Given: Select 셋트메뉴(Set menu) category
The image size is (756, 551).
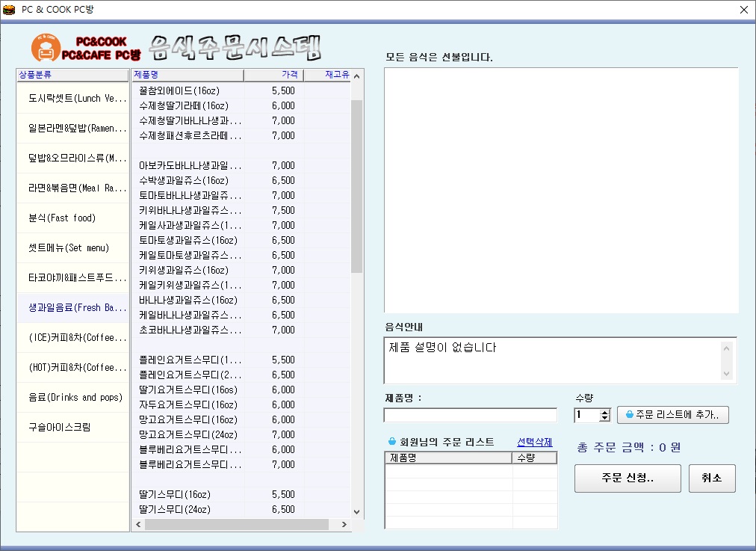Looking at the screenshot, I should [72, 248].
